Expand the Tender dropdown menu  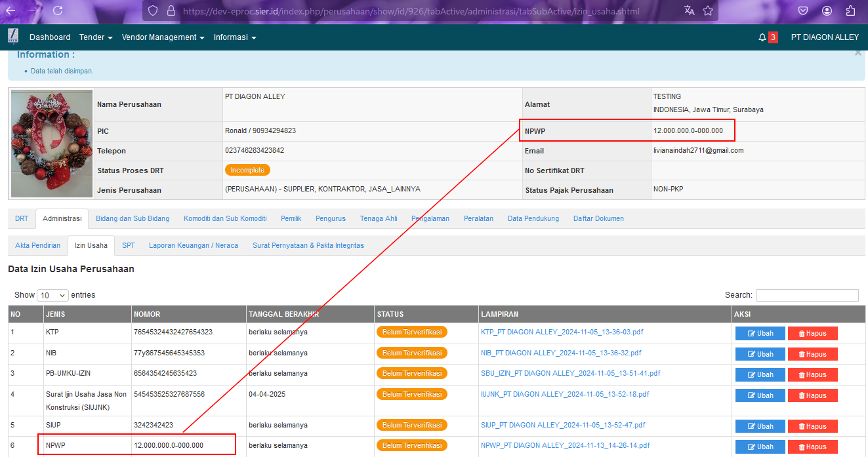[x=96, y=37]
